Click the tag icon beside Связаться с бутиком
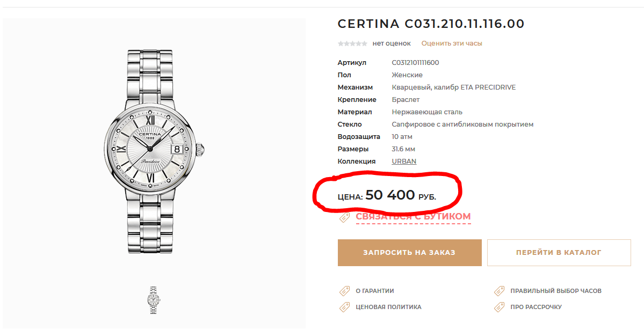 click(x=344, y=217)
